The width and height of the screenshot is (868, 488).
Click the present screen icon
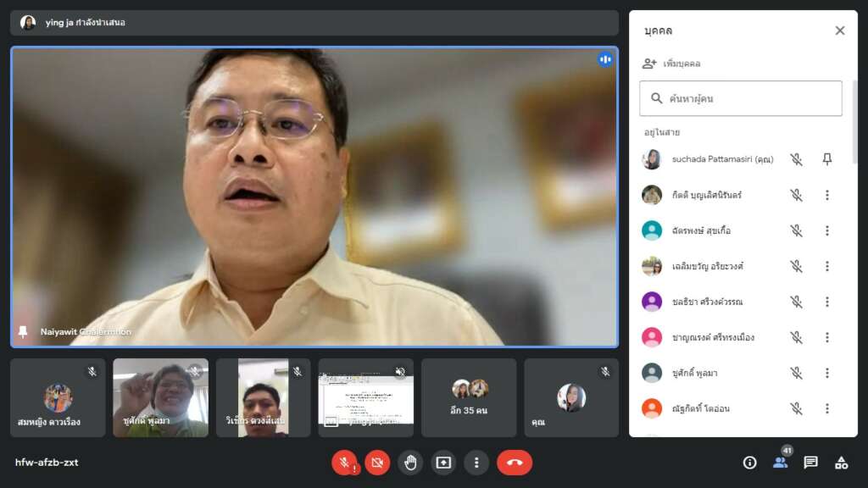tap(443, 463)
